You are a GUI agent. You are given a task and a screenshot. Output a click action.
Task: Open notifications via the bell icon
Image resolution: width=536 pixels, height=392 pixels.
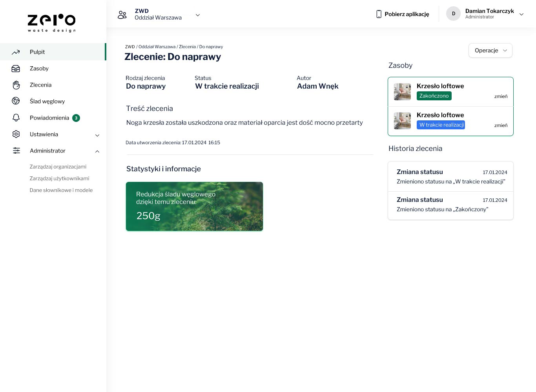click(16, 118)
